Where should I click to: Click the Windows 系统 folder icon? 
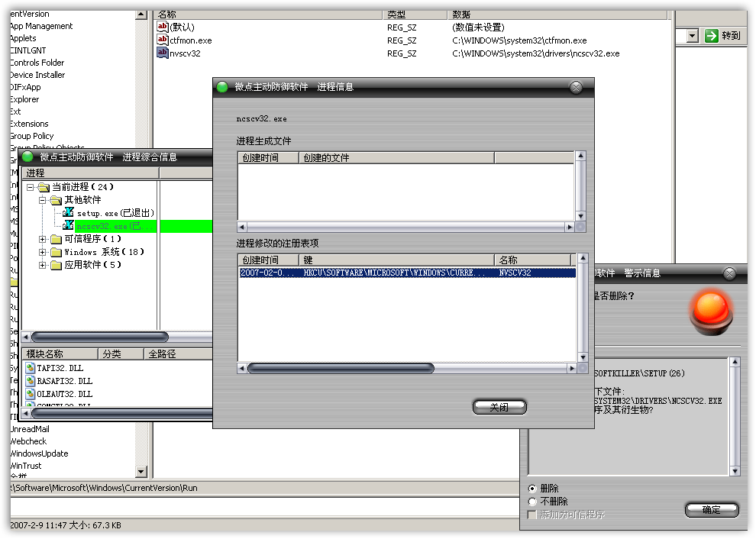point(56,252)
